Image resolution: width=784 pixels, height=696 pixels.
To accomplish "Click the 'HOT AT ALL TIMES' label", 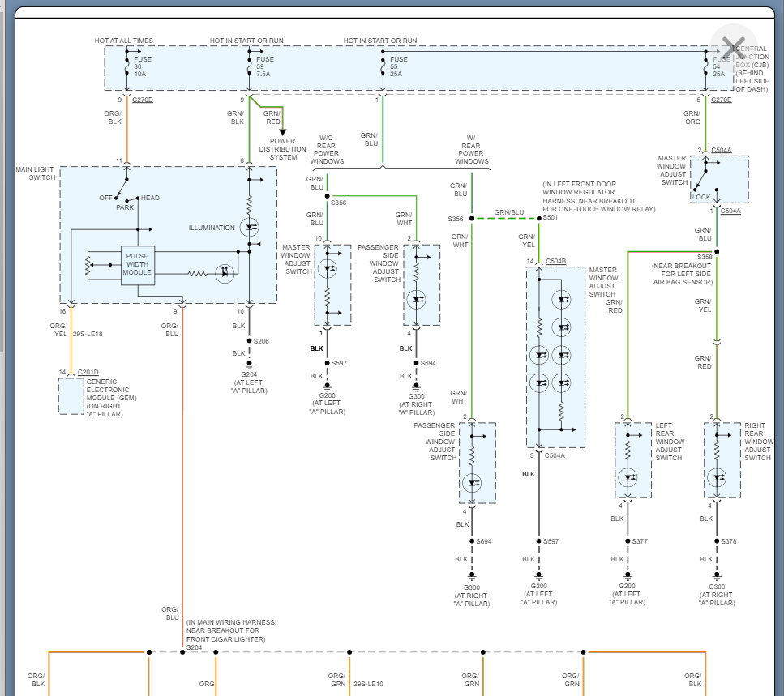I will (123, 41).
